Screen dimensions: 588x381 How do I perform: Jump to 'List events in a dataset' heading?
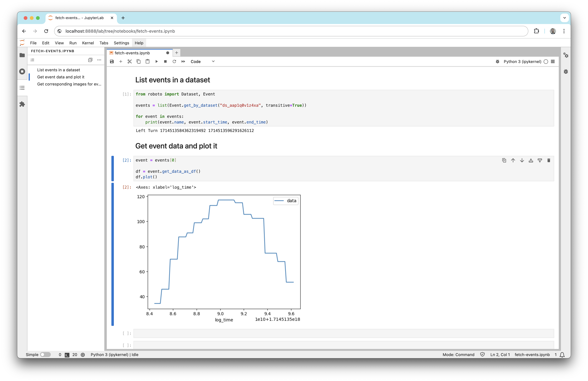[59, 70]
